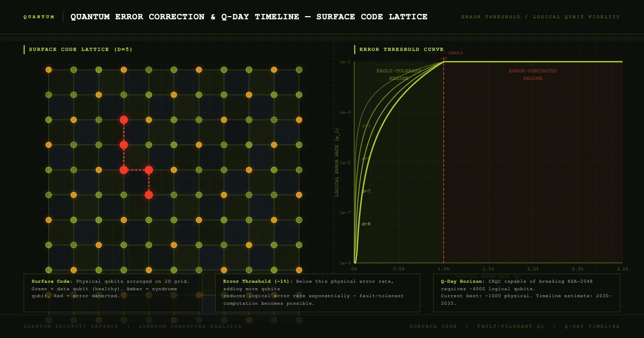Click the amber syndrome qubit at lattice top-left corner
644x338 pixels.
click(x=48, y=70)
